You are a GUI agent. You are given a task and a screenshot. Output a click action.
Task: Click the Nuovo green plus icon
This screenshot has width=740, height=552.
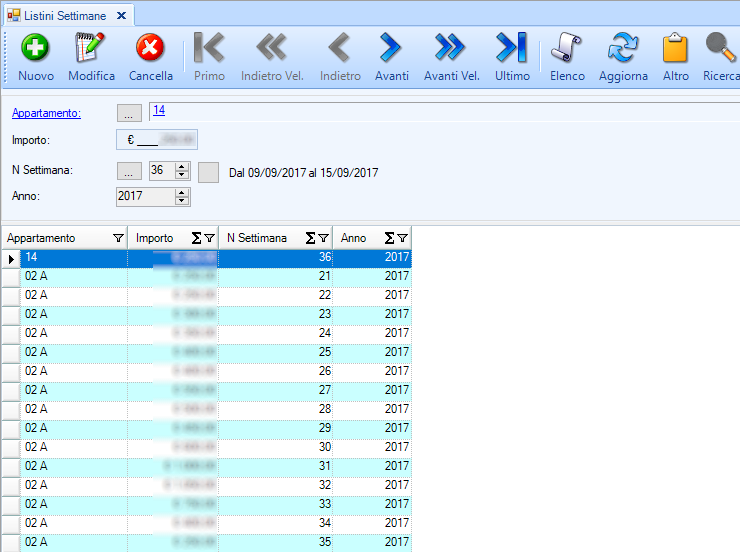coord(36,48)
